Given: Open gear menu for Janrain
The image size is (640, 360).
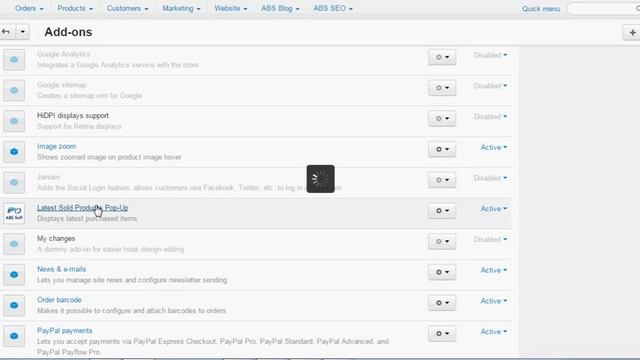Looking at the screenshot, I should (442, 180).
